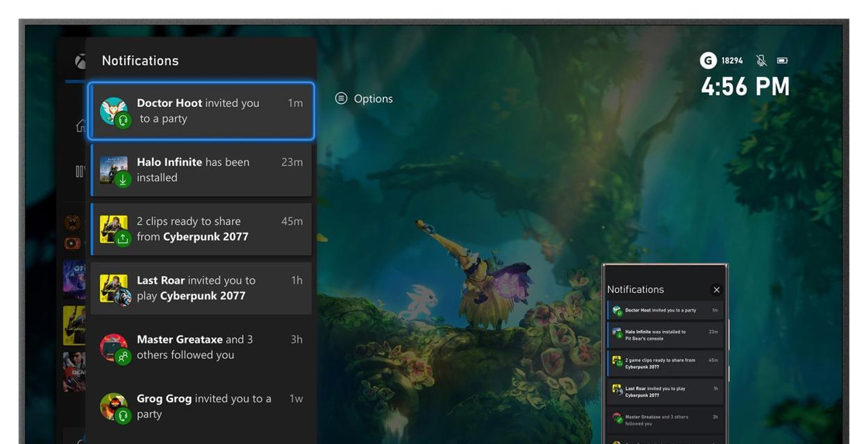Tap Doctor Hoot's party invite on the phone
The height and width of the screenshot is (444, 868).
pos(665,310)
